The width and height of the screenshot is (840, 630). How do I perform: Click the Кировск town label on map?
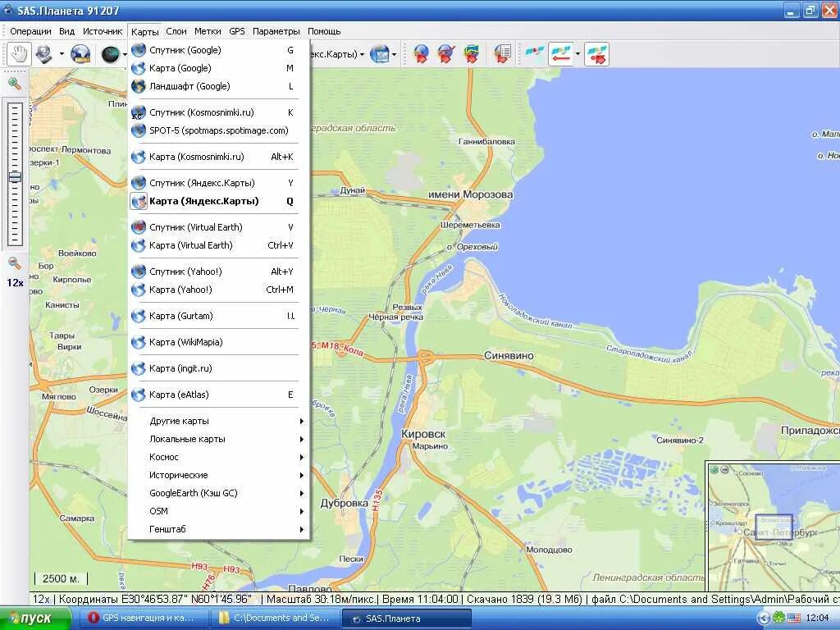[423, 434]
